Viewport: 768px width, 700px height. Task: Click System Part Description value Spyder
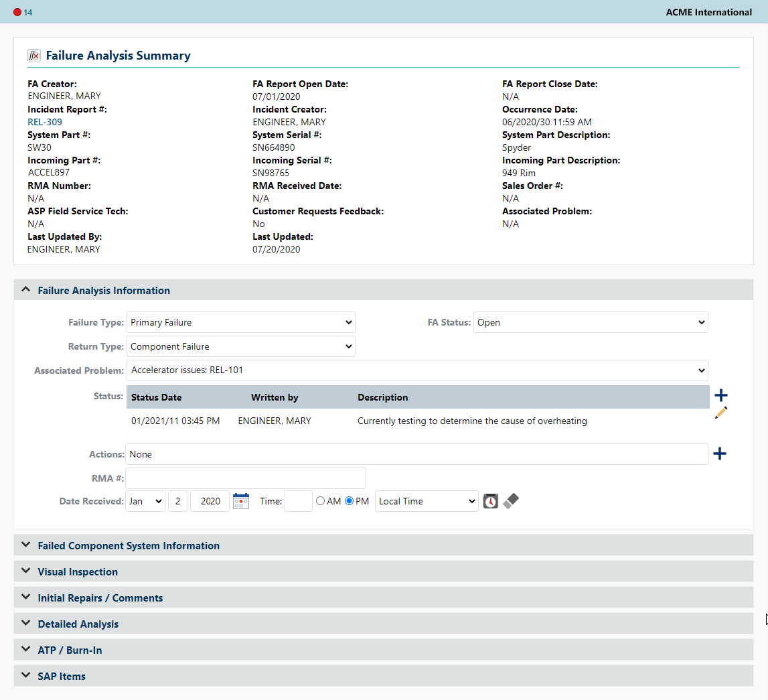516,147
